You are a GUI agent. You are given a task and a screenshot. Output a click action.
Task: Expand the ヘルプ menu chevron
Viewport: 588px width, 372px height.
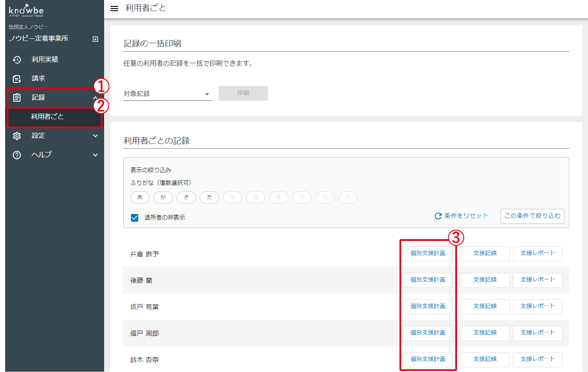coord(95,155)
